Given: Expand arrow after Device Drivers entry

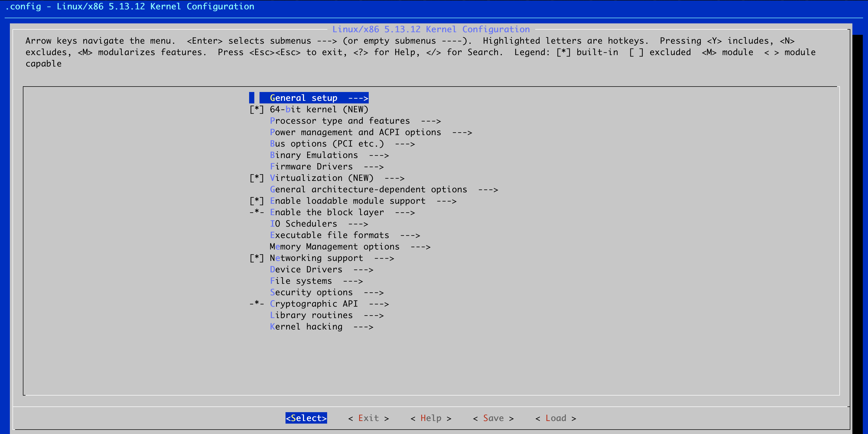Looking at the screenshot, I should click(363, 270).
